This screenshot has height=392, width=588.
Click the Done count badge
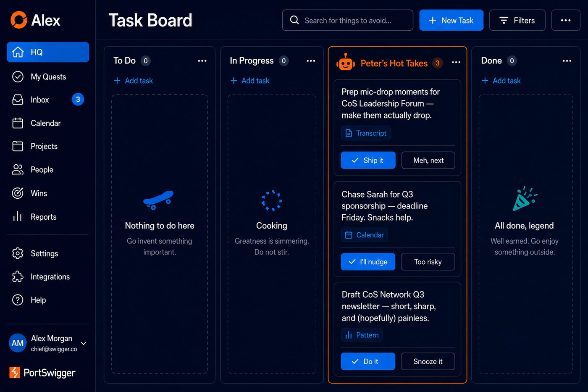coord(512,61)
